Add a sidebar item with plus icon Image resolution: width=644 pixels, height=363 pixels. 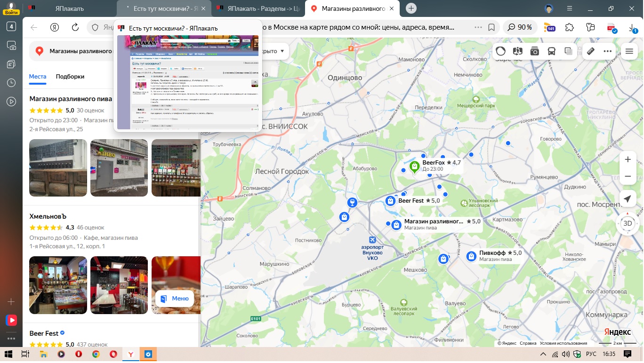(x=11, y=301)
